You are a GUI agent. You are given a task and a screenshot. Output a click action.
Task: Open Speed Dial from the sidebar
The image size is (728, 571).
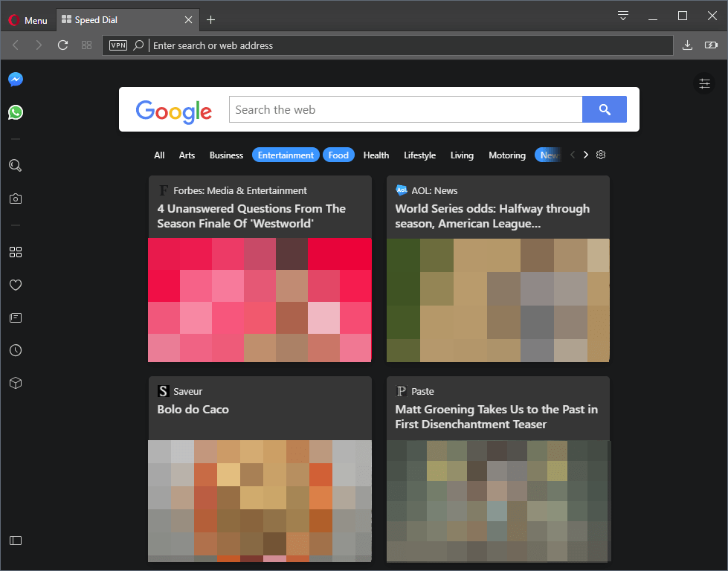16,252
